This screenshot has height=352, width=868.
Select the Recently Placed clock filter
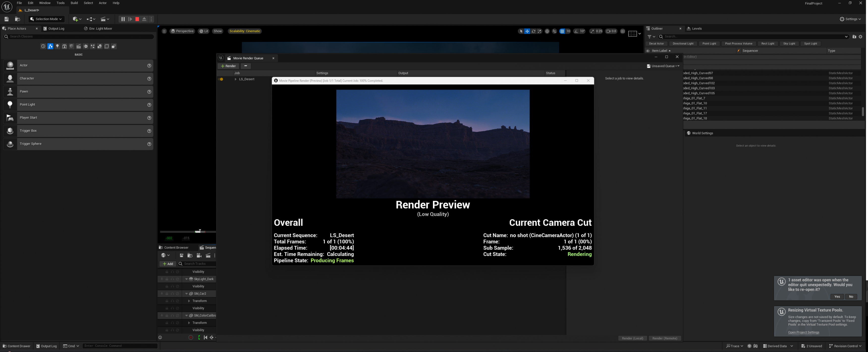pyautogui.click(x=43, y=46)
